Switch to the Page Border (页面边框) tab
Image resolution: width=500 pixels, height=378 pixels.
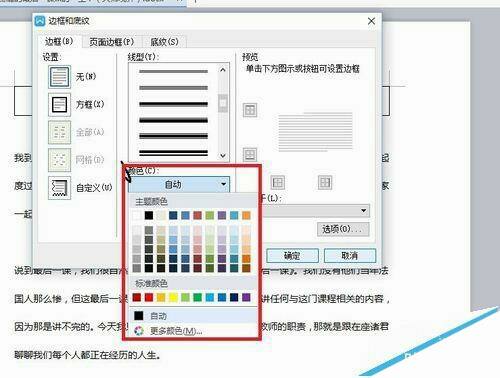click(112, 42)
